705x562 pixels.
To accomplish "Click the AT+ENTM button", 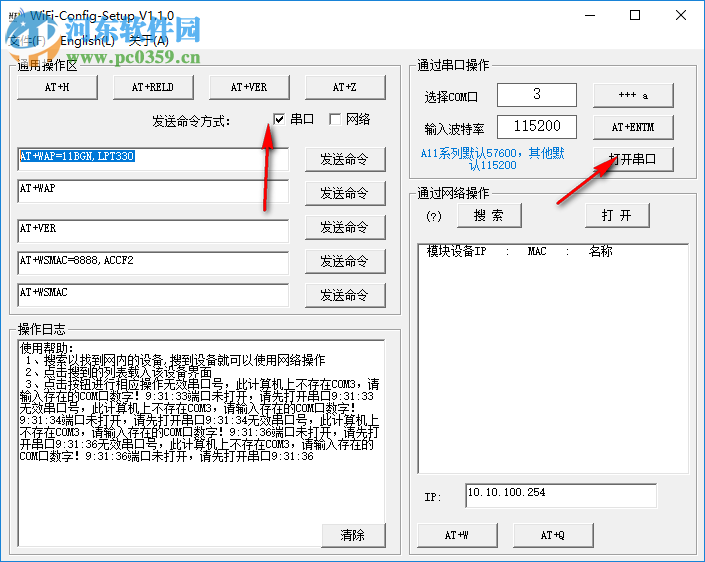I will [633, 127].
